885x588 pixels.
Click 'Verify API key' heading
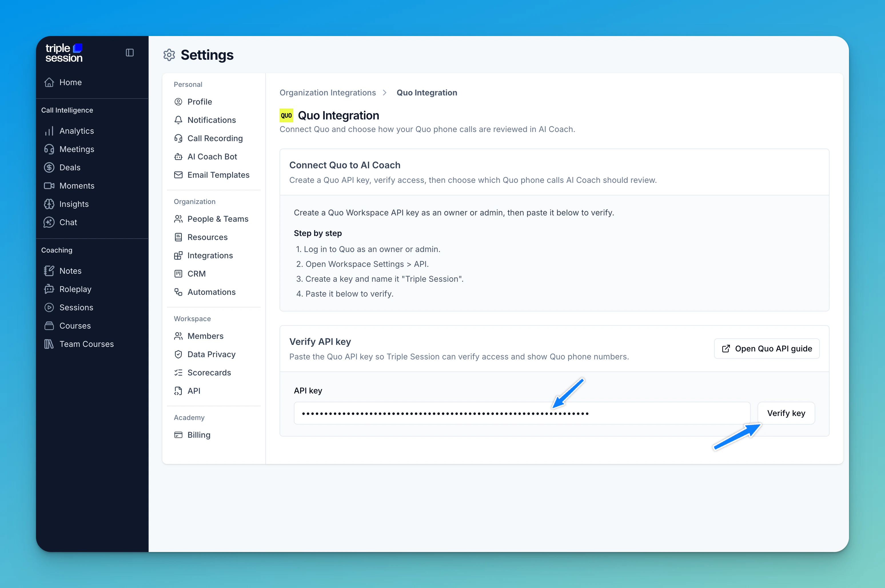tap(320, 342)
